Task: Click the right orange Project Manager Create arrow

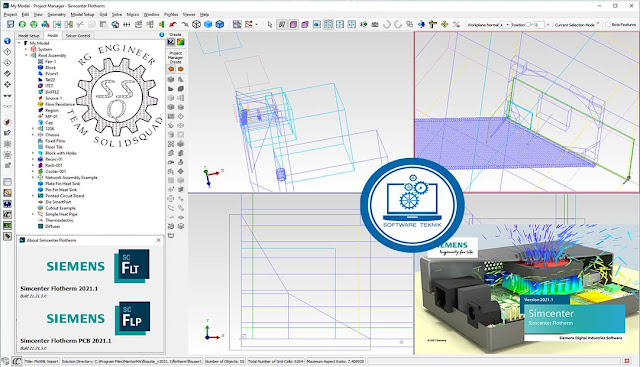Action: (180, 69)
